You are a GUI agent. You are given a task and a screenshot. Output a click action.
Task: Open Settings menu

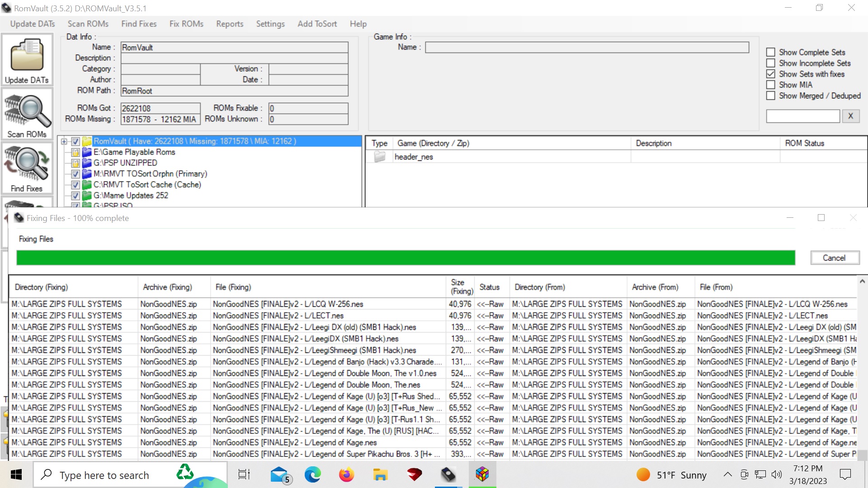(x=270, y=24)
